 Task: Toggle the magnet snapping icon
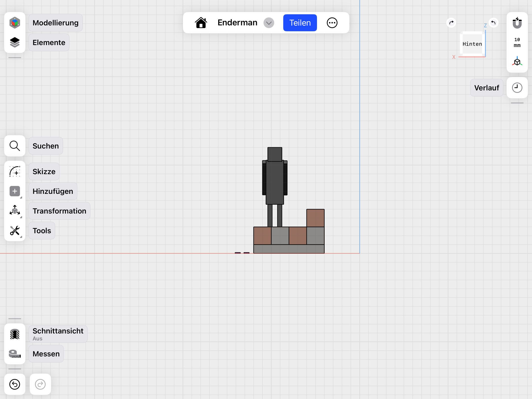pos(517,23)
